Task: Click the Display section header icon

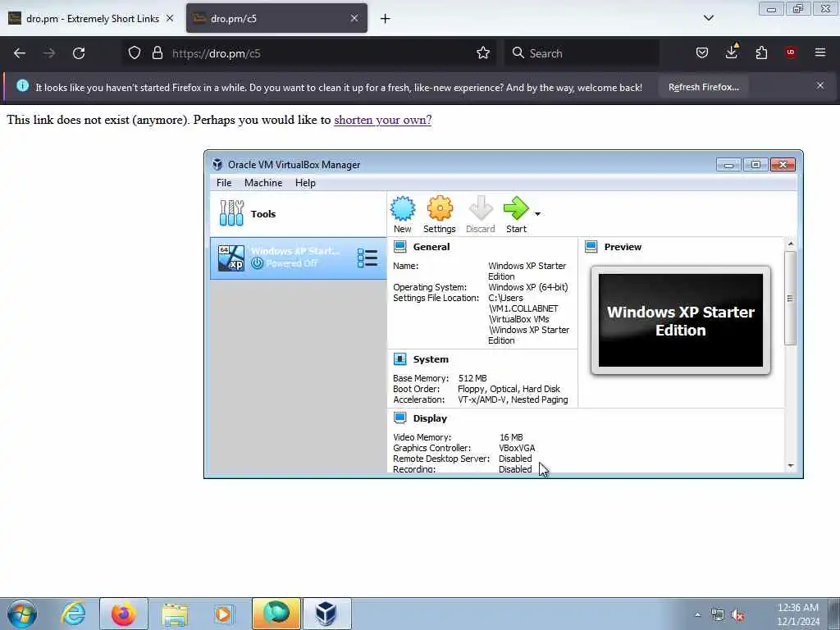Action: 400,418
